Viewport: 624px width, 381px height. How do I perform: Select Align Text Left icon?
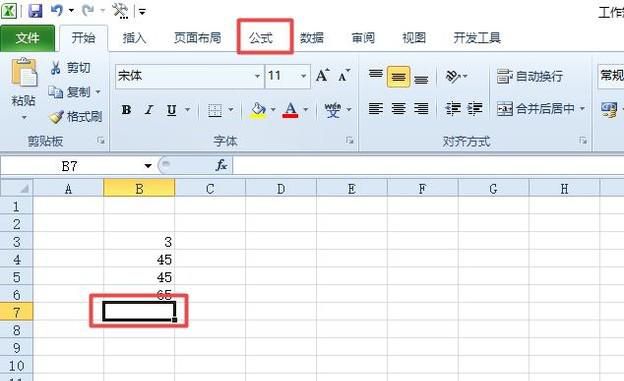(x=375, y=109)
